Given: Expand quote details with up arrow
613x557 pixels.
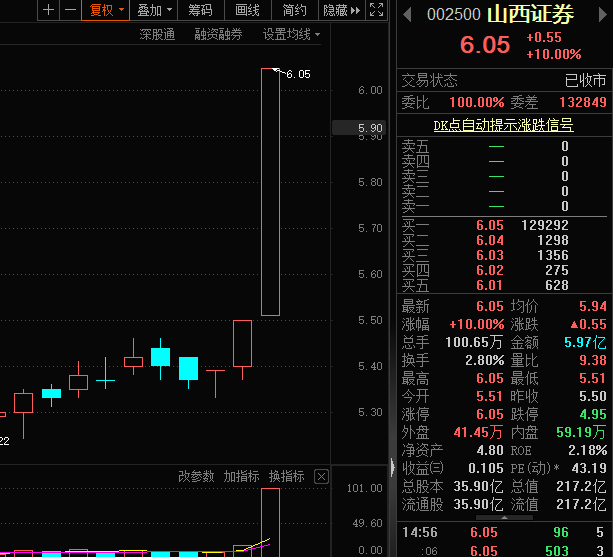Looking at the screenshot, I should coord(504,518).
